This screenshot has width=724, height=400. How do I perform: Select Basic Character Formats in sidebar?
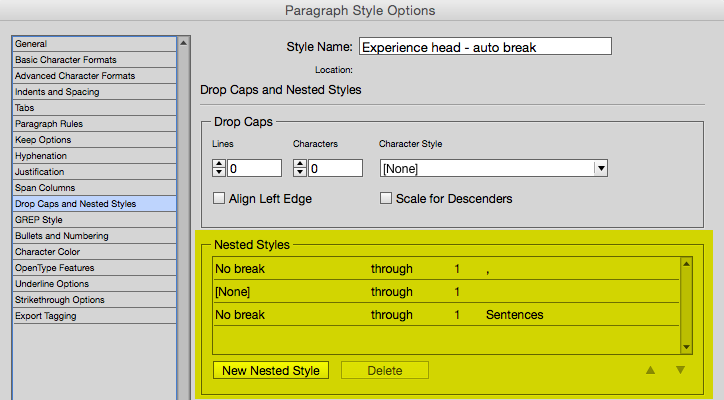tap(95, 60)
